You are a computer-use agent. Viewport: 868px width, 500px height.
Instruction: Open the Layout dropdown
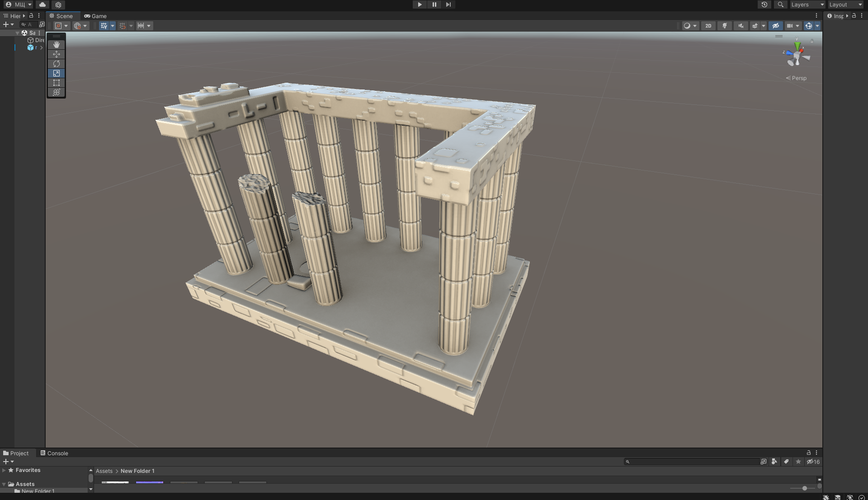point(845,5)
